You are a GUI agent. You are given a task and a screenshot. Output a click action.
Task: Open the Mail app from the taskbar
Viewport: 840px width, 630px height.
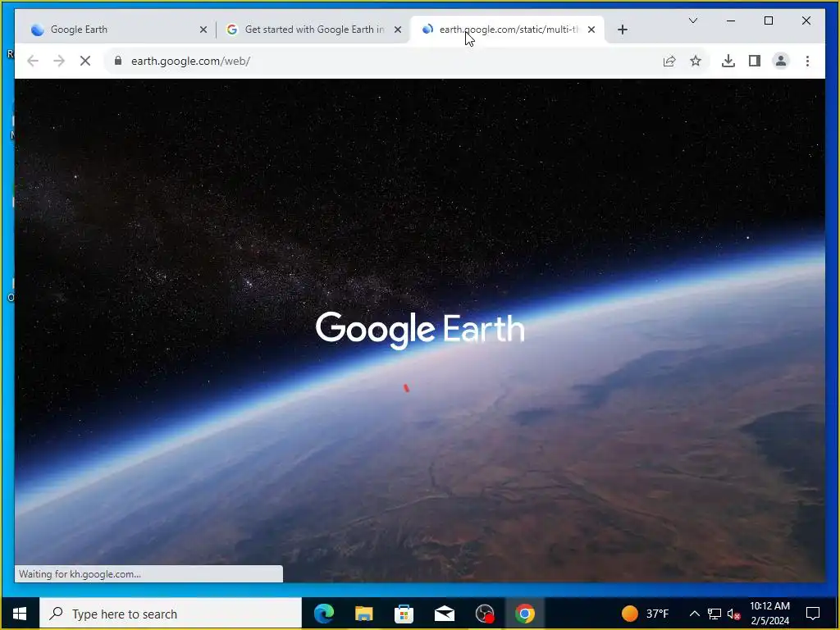pyautogui.click(x=444, y=614)
